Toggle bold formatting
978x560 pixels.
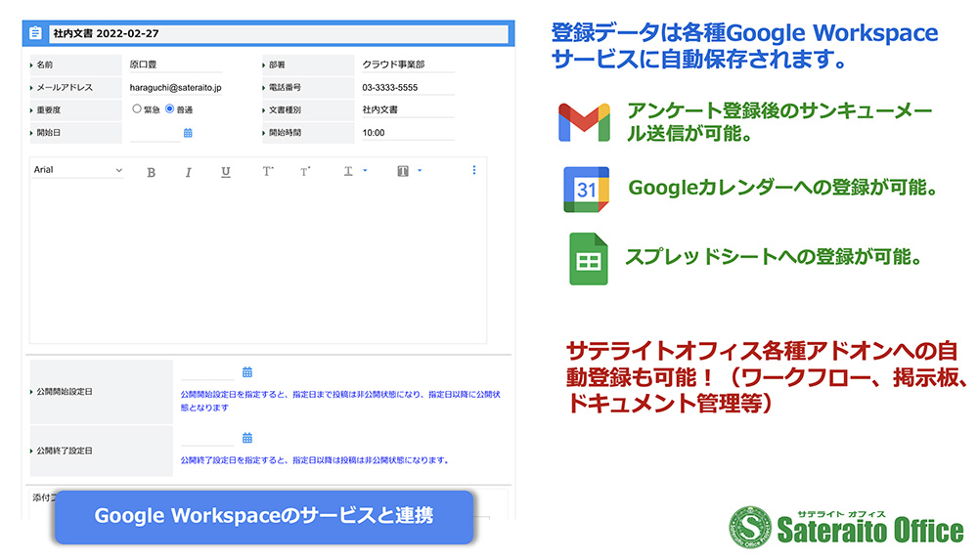151,172
